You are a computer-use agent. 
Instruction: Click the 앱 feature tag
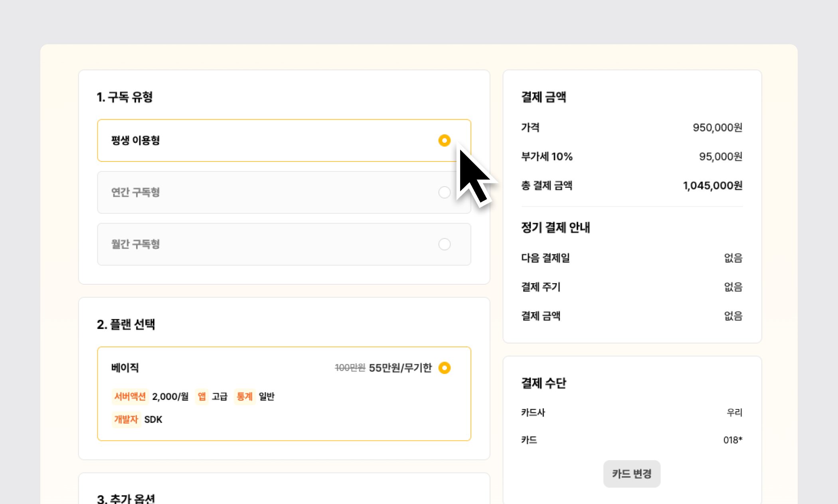(202, 396)
